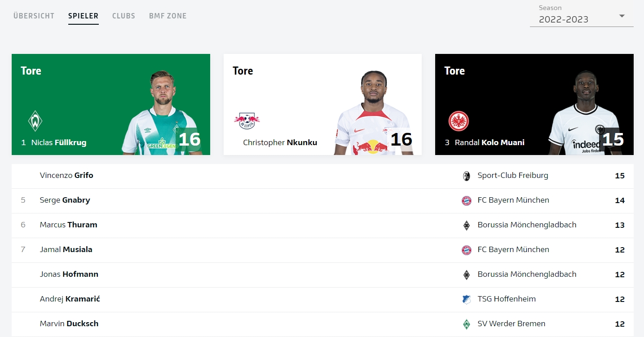
Task: Click Niclas Füllkrug's player photo
Action: point(160,112)
